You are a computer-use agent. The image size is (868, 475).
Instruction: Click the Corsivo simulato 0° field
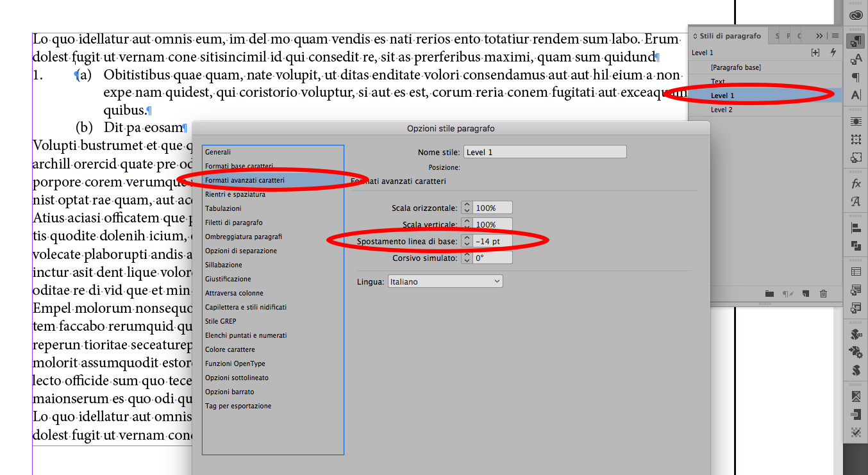(493, 258)
